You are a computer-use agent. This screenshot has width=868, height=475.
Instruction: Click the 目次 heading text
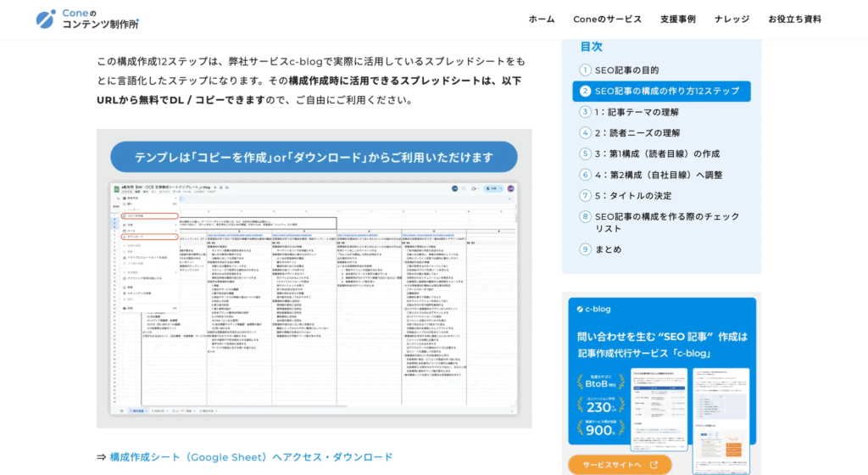pos(591,47)
